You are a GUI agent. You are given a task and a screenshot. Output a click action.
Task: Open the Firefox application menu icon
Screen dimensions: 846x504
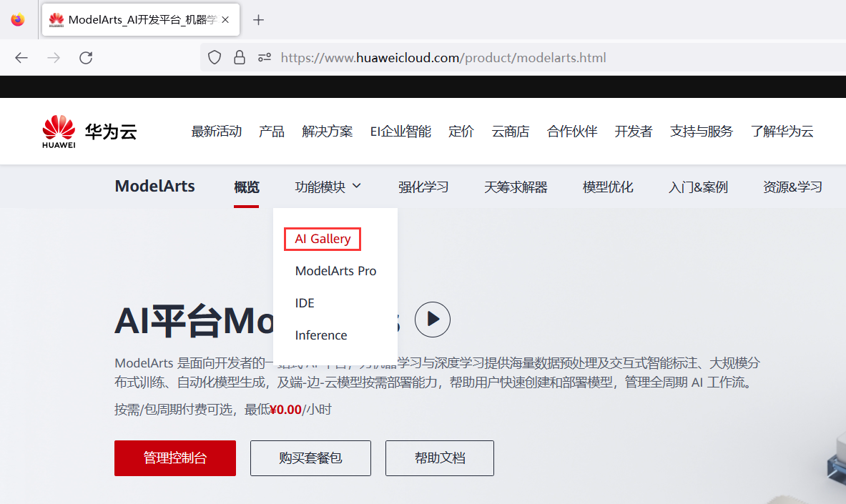pyautogui.click(x=16, y=19)
